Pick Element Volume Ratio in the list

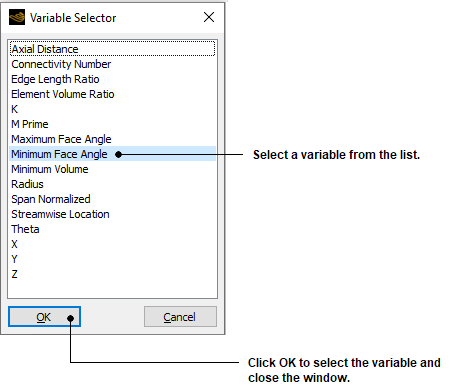[112, 94]
